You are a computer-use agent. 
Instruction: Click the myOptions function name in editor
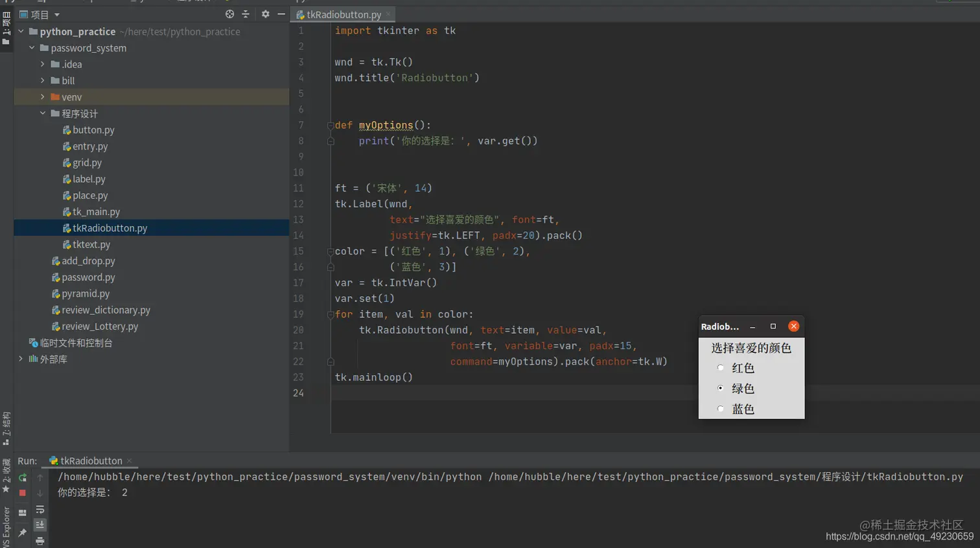386,125
